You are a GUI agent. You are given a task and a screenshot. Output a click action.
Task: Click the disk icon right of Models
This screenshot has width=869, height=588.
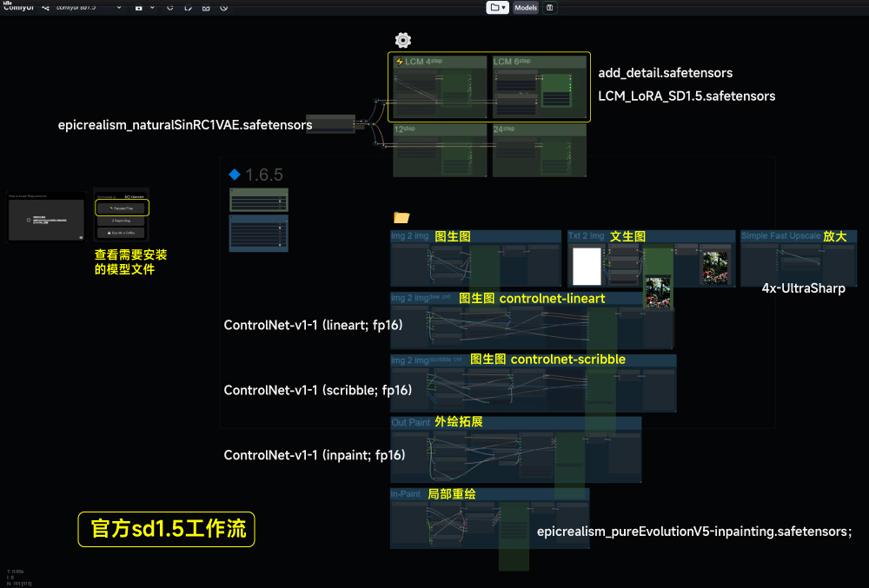point(550,7)
